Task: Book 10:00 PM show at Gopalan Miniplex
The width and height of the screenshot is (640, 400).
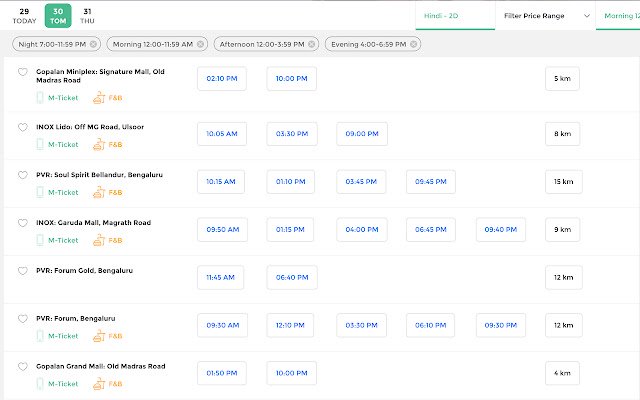Action: pos(291,78)
